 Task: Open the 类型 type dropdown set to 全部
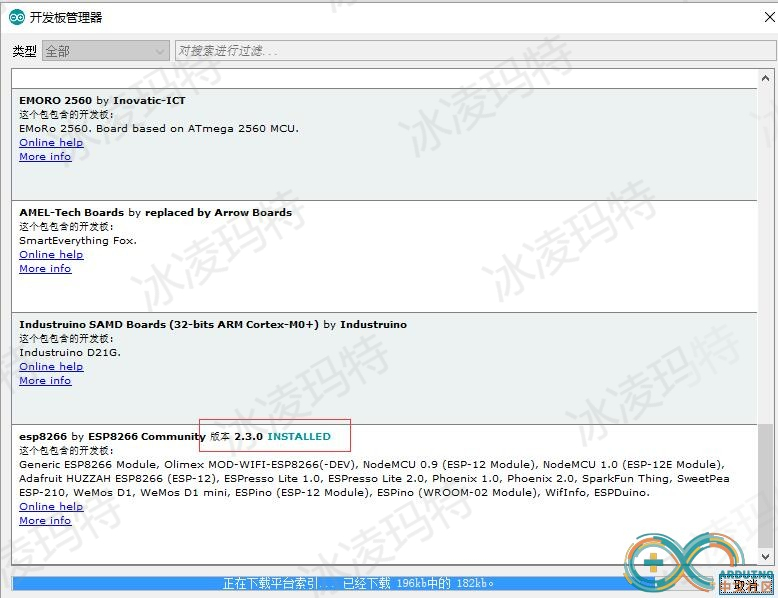point(106,51)
